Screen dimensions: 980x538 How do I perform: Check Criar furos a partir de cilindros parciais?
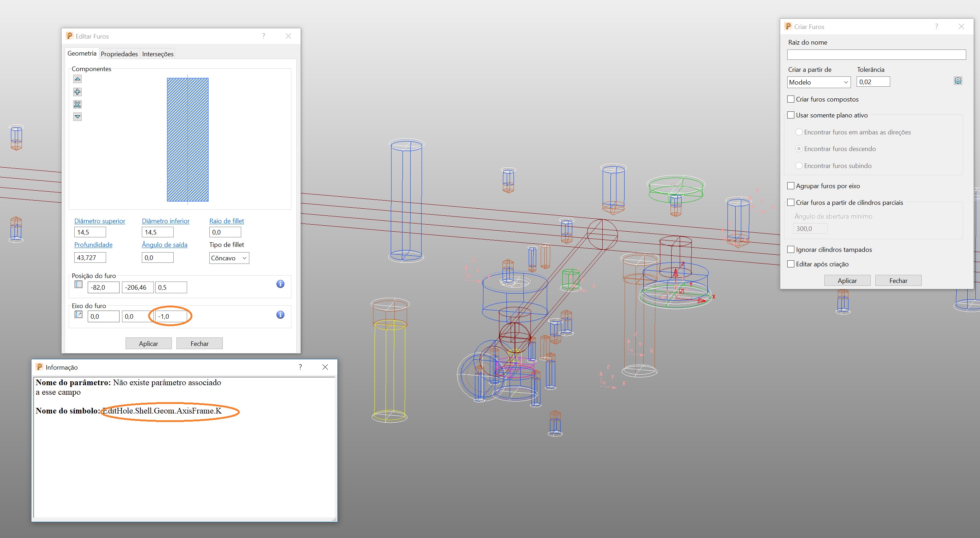coord(790,203)
